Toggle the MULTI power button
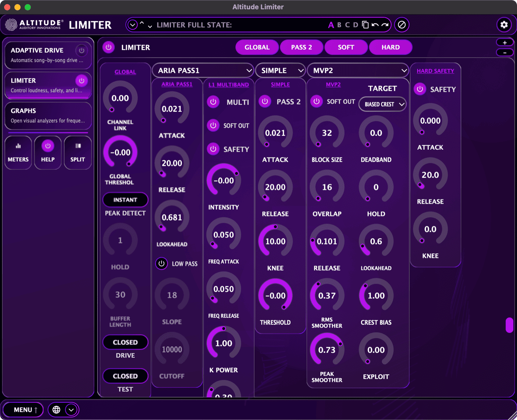 click(213, 102)
